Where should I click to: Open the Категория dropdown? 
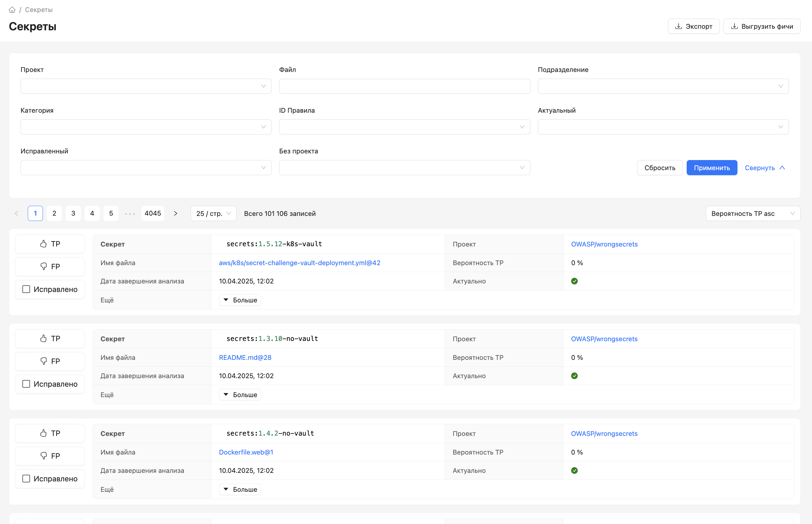(x=146, y=127)
